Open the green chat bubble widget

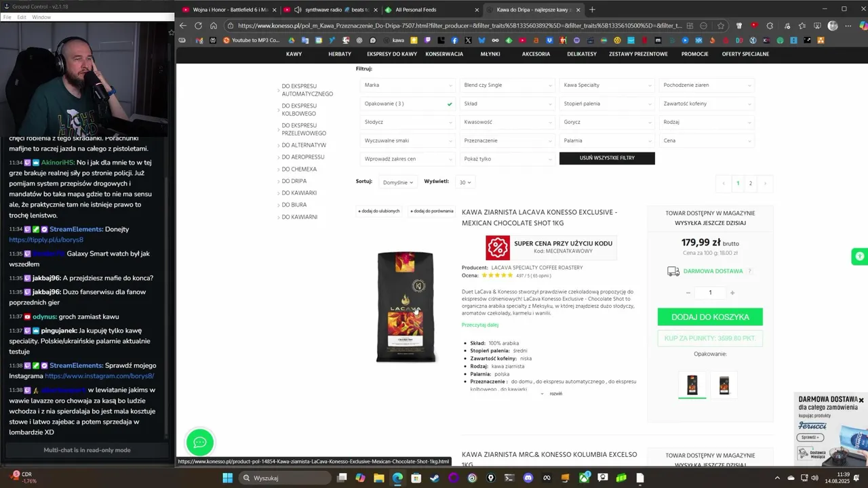coord(200,443)
